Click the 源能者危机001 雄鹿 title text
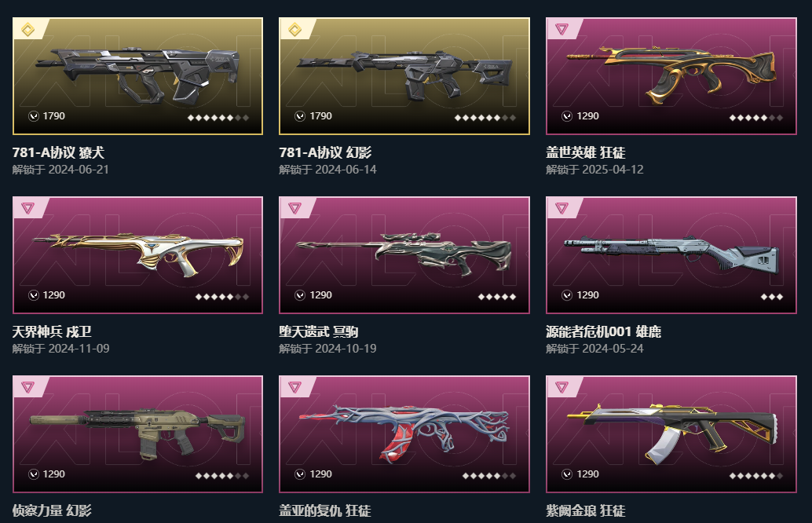This screenshot has height=523, width=812. [603, 331]
